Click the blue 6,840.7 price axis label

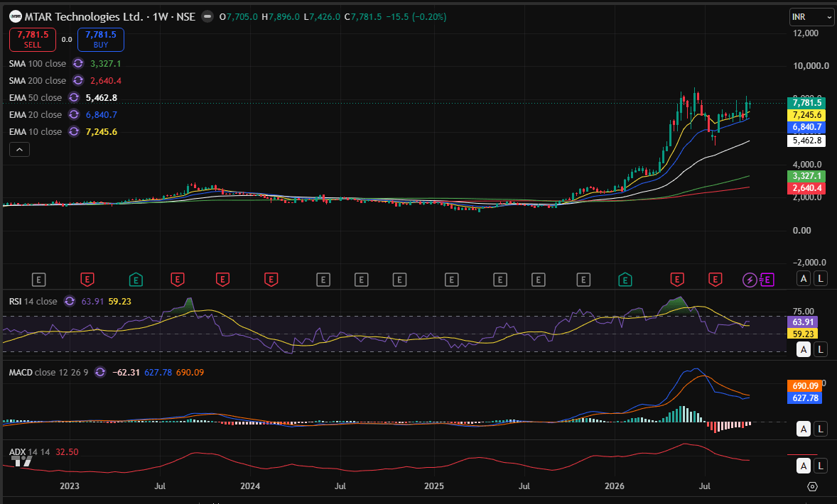[x=806, y=127]
